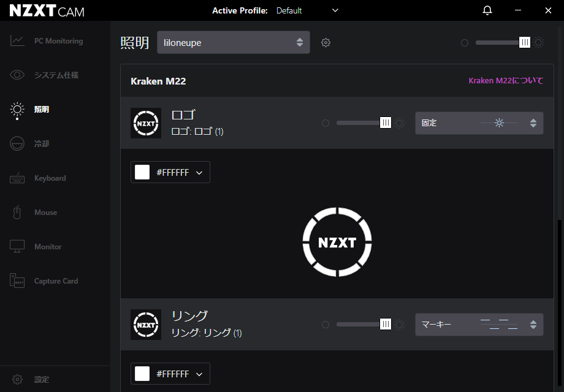Click the ロゴ brightness slider handle
564x392 pixels.
coord(386,123)
